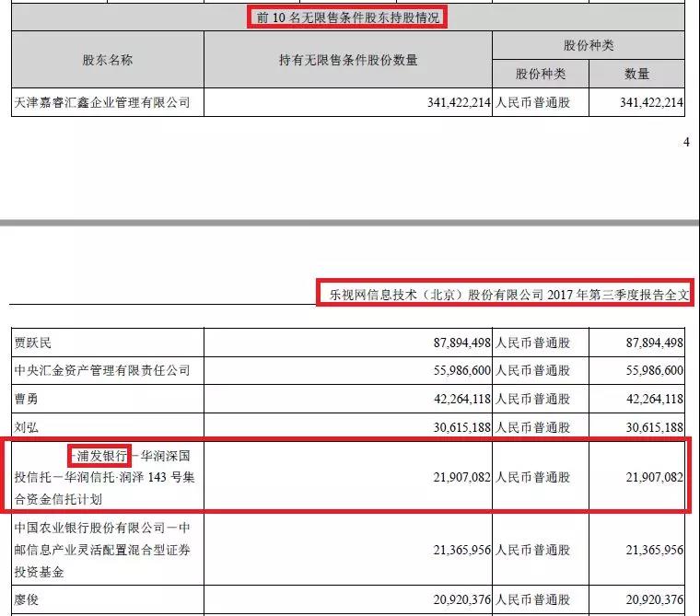The width and height of the screenshot is (700, 616).
Task: Select the 刘弘 shareholder name cell
Action: 27,427
